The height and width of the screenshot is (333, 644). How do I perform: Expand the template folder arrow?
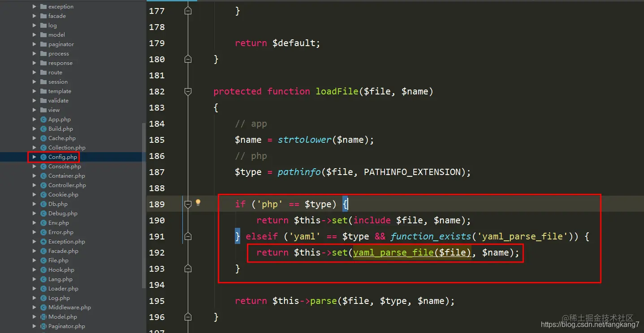click(35, 91)
